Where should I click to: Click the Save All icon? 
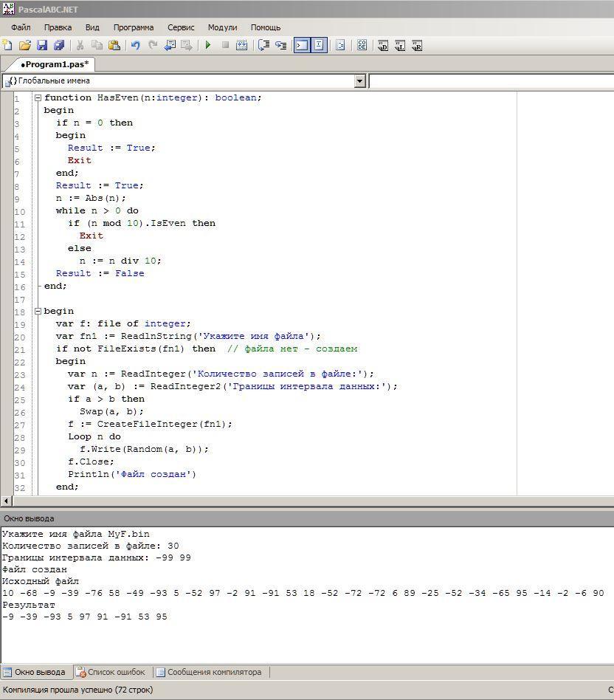[x=59, y=45]
